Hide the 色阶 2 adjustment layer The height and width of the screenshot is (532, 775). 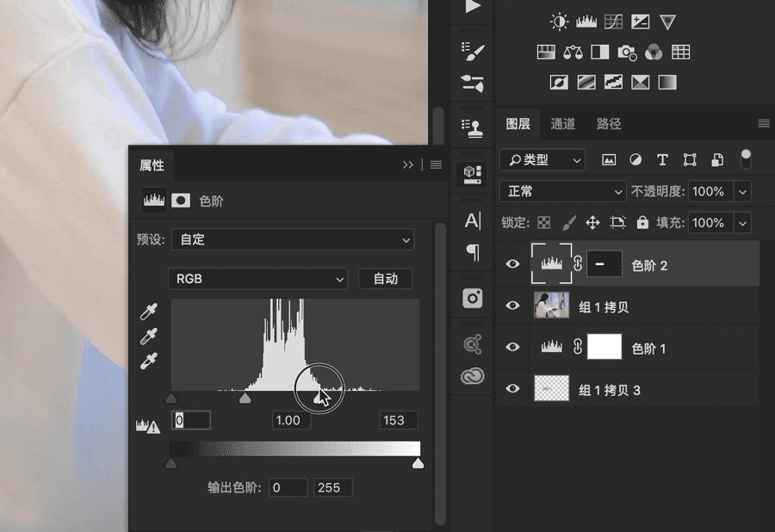pos(512,264)
